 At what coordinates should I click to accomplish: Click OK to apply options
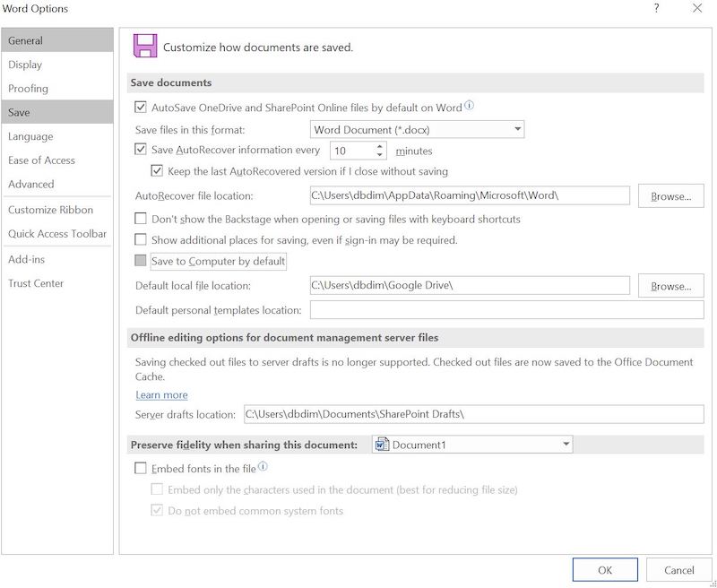point(605,570)
